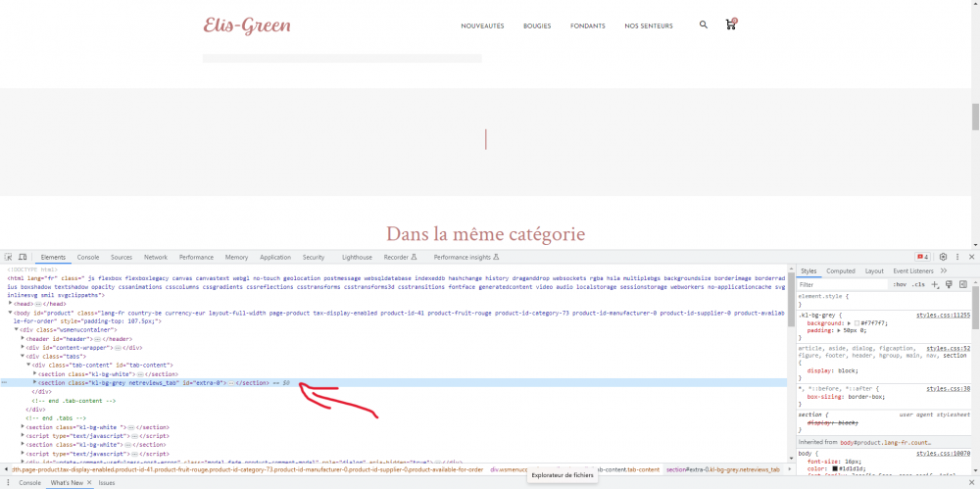Collapse the div class="wsmenucontainer" node

click(17, 329)
